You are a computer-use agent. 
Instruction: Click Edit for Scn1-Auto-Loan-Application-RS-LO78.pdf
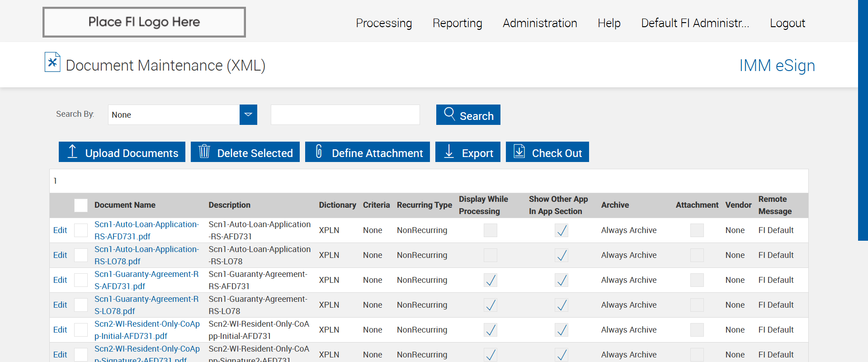[60, 255]
